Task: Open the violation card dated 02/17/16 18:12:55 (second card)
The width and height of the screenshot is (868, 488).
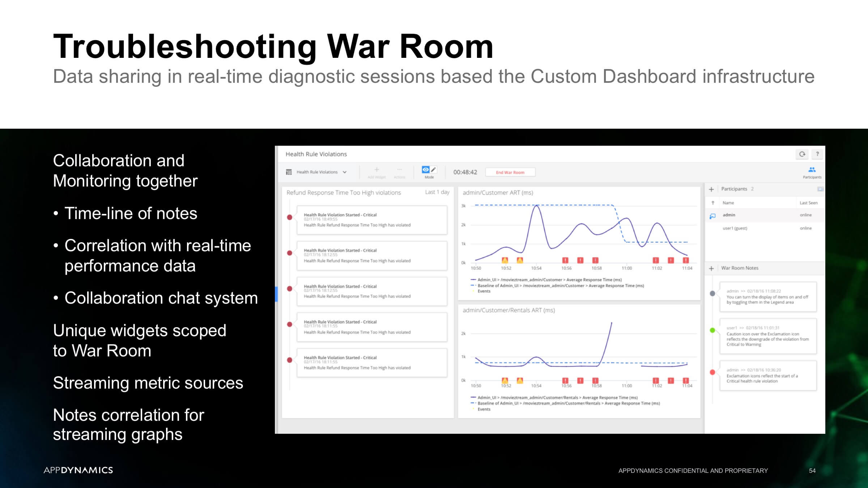Action: (x=372, y=256)
